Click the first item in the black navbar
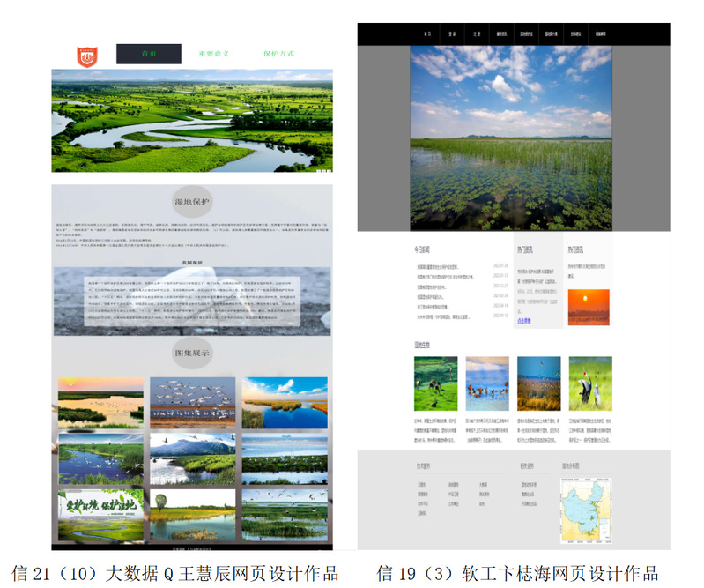The image size is (704, 588). (x=427, y=35)
